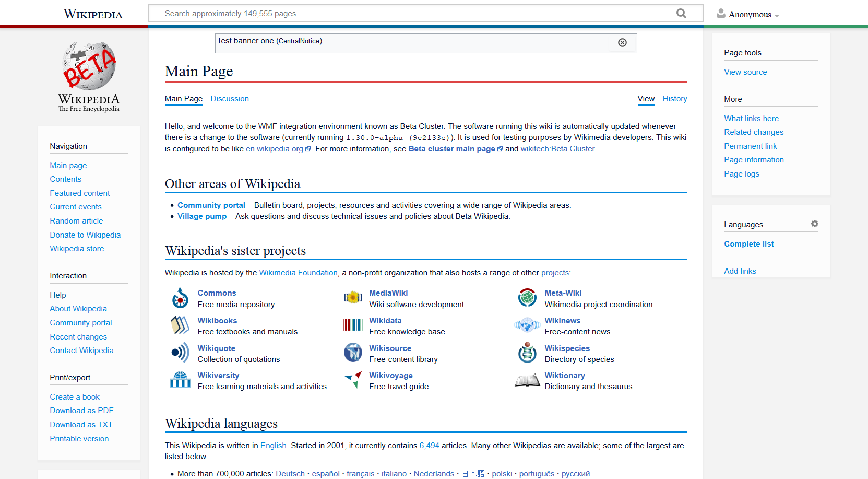This screenshot has width=868, height=479.
Task: Open Contents in sidebar
Action: point(66,179)
